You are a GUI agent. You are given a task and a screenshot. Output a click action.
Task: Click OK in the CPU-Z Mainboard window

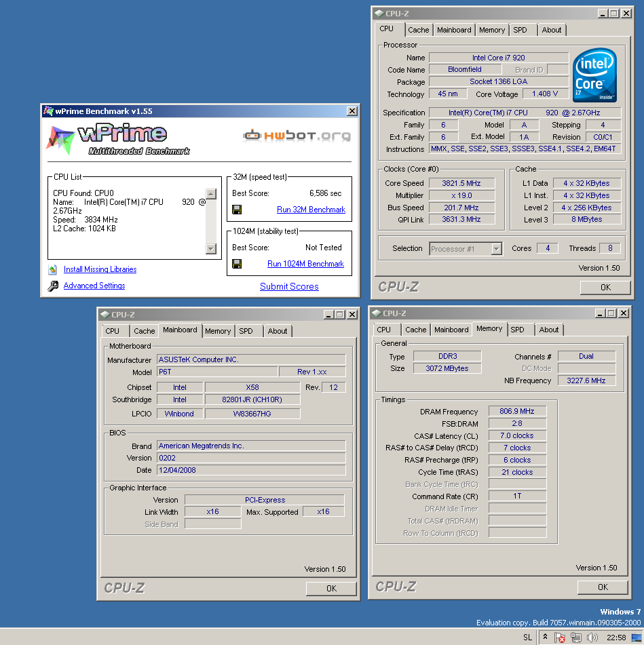tap(331, 588)
